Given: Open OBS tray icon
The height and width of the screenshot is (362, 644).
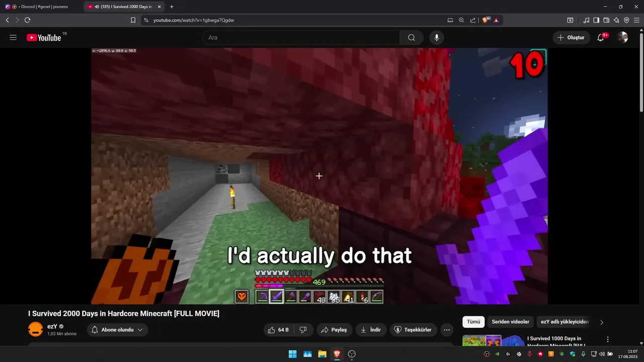Looking at the screenshot, I should coord(487,354).
